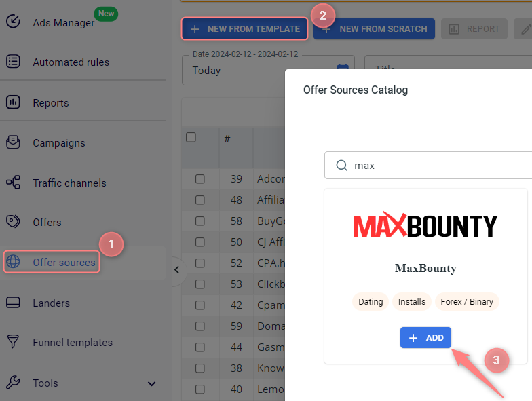Screen dimensions: 532x401
Task: Click the Offer sources globe icon
Action: (x=13, y=262)
